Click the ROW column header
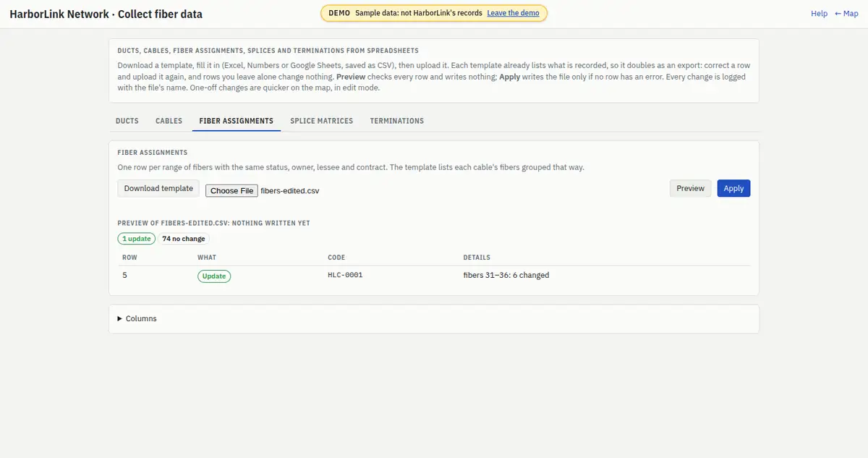The image size is (868, 458). tap(129, 258)
